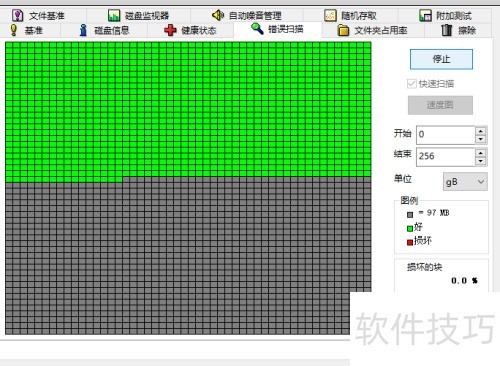Decrease the 结束 value with down arrow

coord(480,161)
